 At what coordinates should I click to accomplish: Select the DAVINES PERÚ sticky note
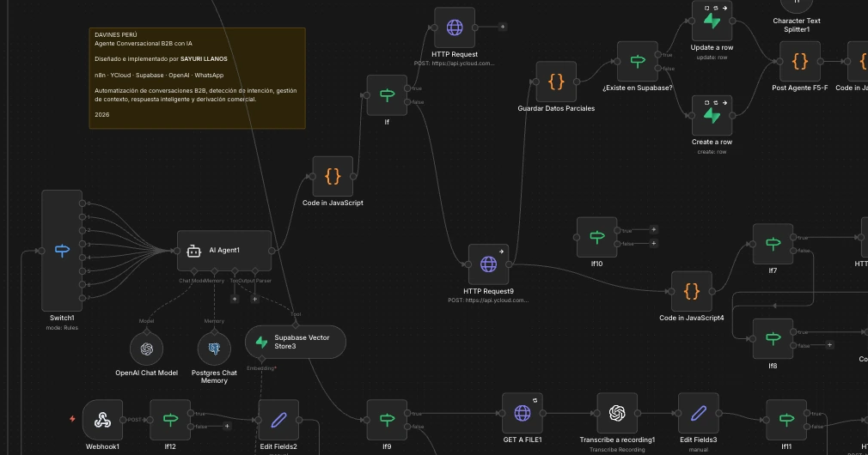click(x=197, y=78)
